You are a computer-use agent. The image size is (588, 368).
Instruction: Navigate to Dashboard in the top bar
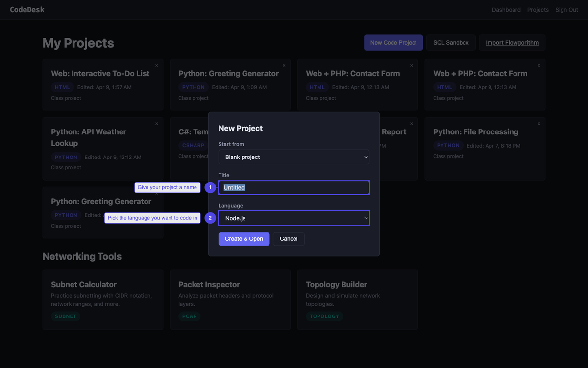(506, 9)
